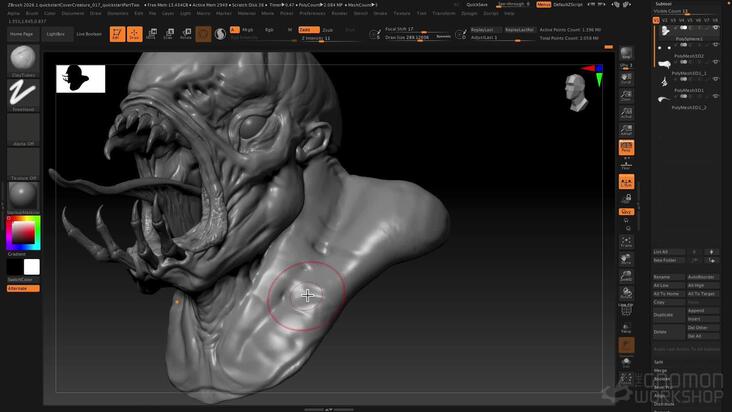Click the Rename button

click(x=669, y=277)
